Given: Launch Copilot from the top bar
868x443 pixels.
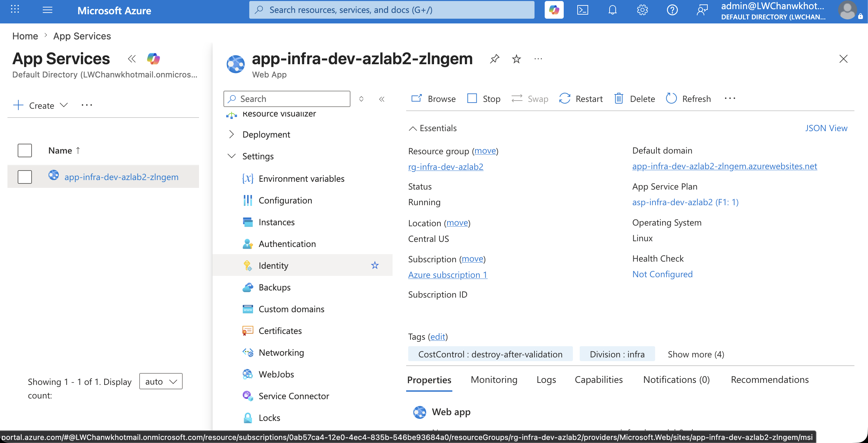Looking at the screenshot, I should (554, 10).
